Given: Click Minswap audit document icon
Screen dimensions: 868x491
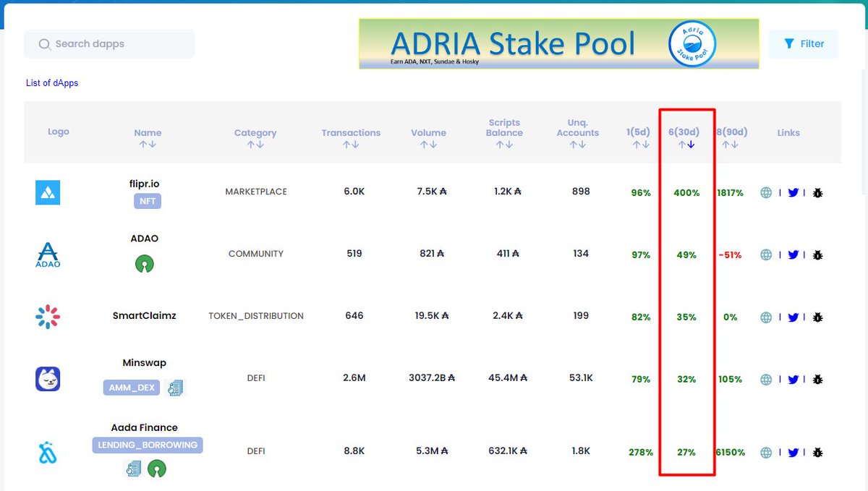Looking at the screenshot, I should 175,388.
